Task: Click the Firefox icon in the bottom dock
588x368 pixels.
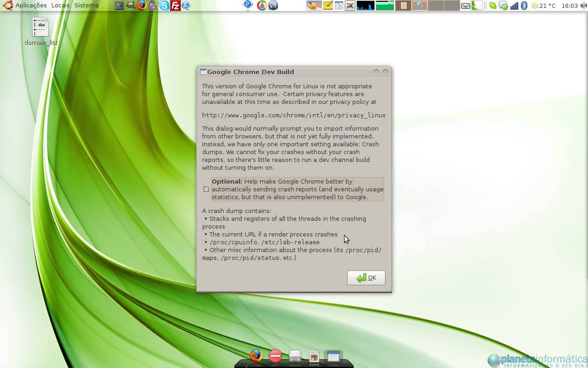Action: tap(256, 356)
